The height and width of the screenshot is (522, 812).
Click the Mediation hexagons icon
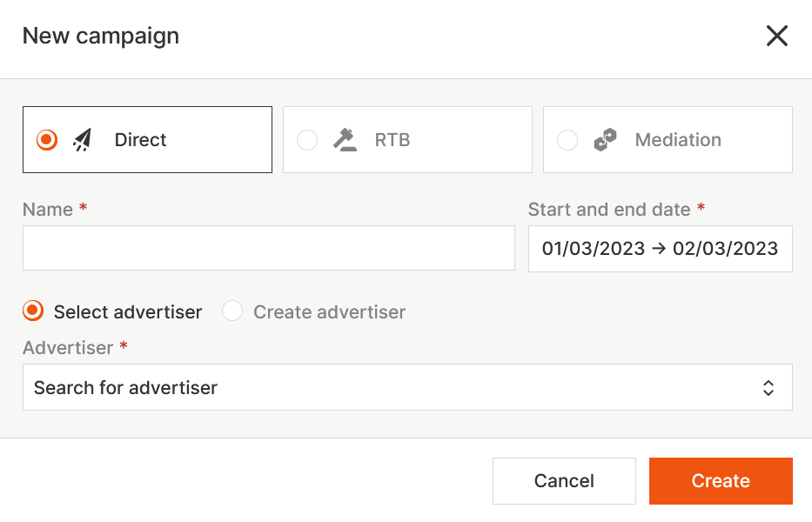pyautogui.click(x=605, y=140)
